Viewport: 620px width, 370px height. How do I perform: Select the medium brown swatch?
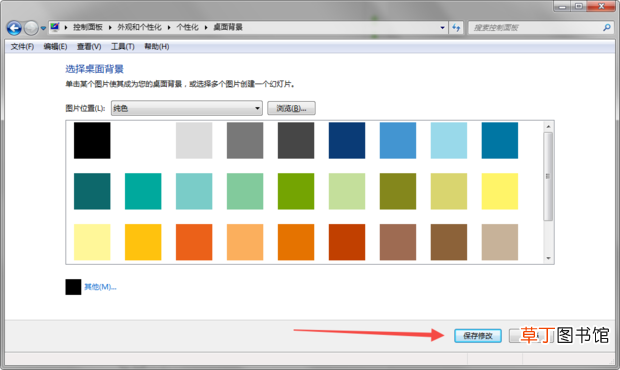[449, 242]
